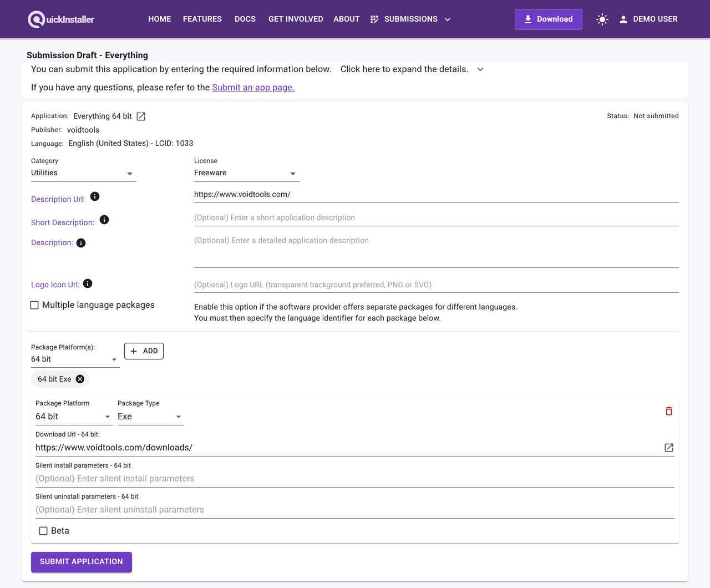The width and height of the screenshot is (710, 588).
Task: Navigate to Docs
Action: pyautogui.click(x=245, y=19)
